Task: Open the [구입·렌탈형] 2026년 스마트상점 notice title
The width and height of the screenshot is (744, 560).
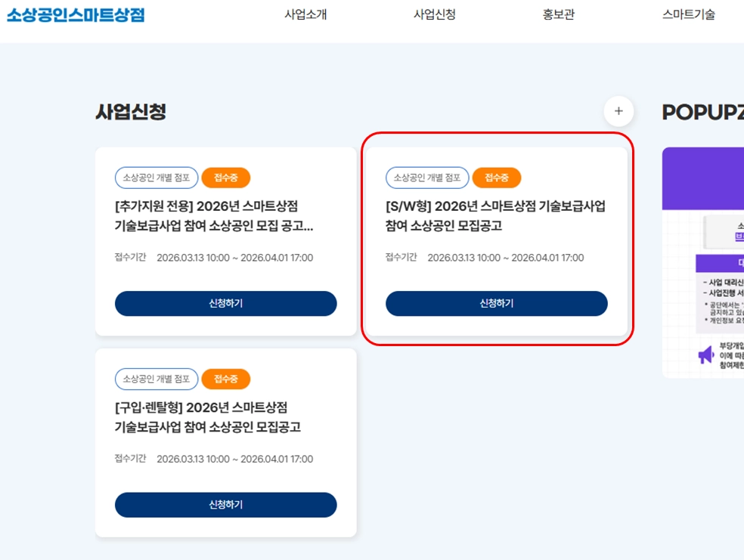Action: (208, 417)
